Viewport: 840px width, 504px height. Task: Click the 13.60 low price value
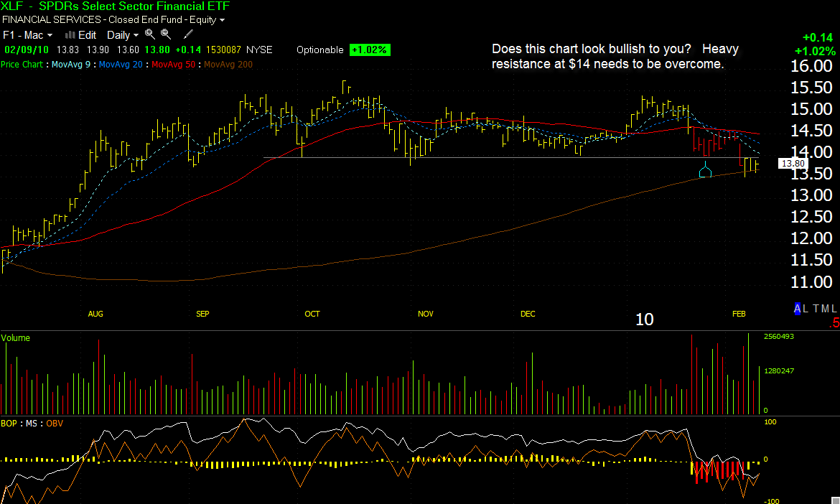coord(128,50)
